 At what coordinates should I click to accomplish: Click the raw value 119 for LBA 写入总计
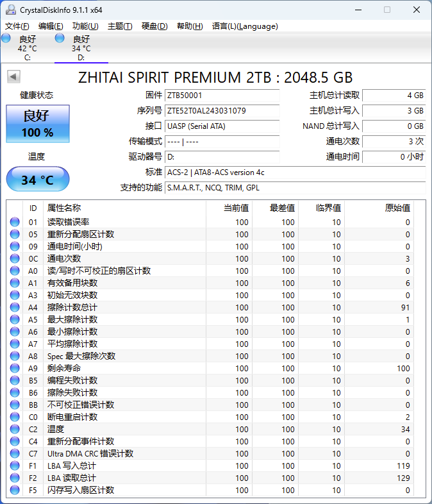[403, 466]
